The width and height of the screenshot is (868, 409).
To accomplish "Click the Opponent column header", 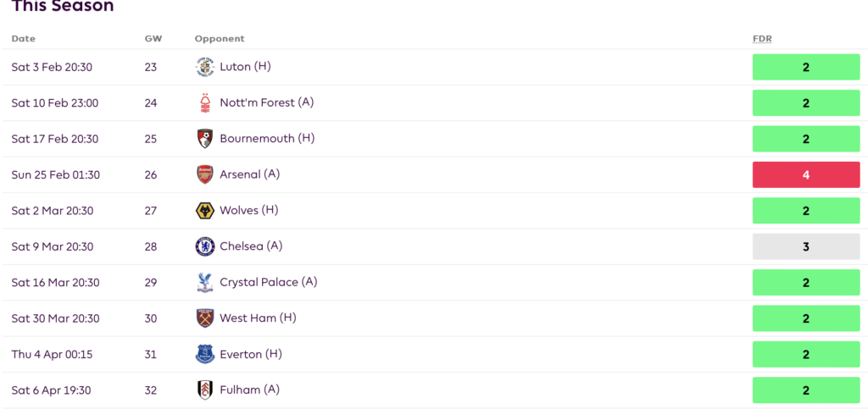I will (220, 39).
